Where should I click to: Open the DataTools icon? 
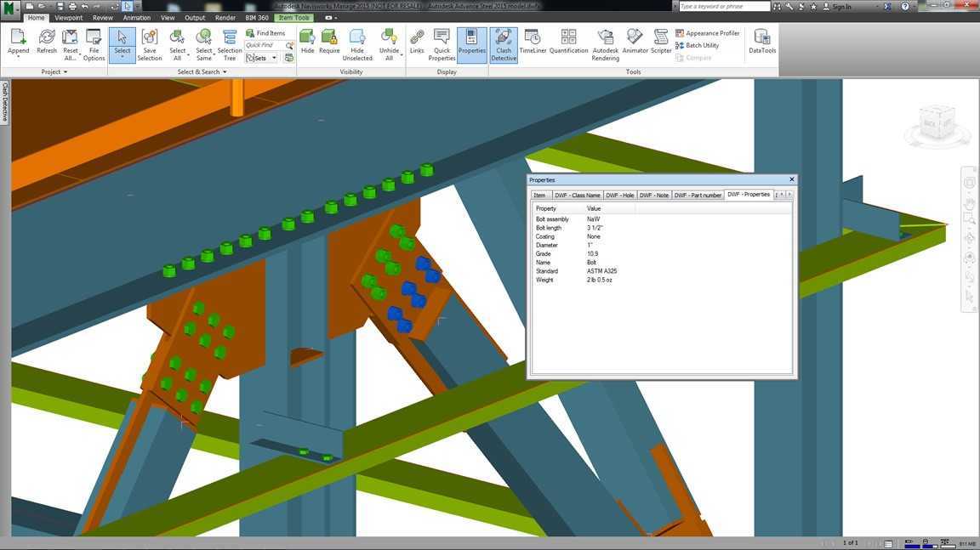point(762,42)
